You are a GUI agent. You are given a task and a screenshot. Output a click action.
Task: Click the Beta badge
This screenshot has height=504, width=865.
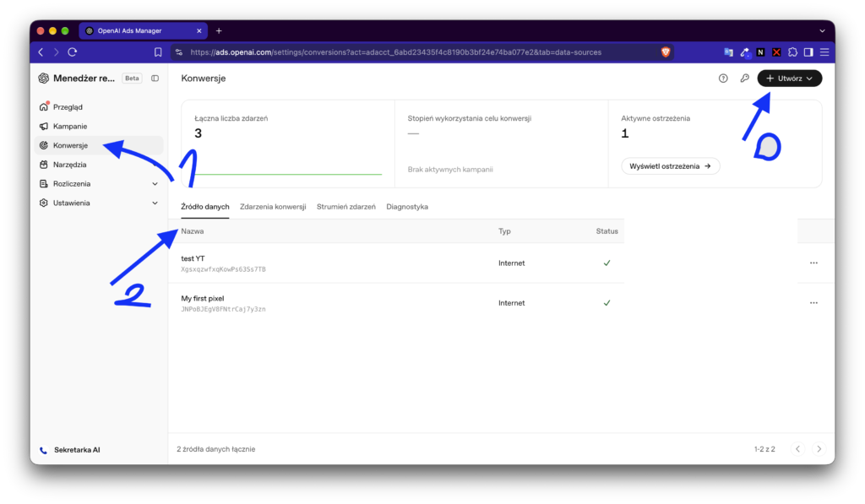132,79
